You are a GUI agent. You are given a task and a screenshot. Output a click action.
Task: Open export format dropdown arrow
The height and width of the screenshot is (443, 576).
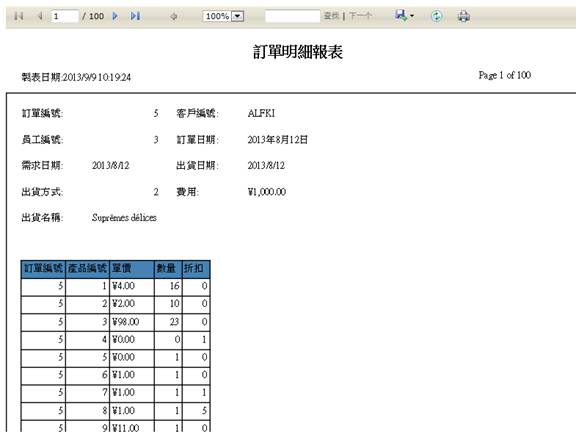(412, 16)
